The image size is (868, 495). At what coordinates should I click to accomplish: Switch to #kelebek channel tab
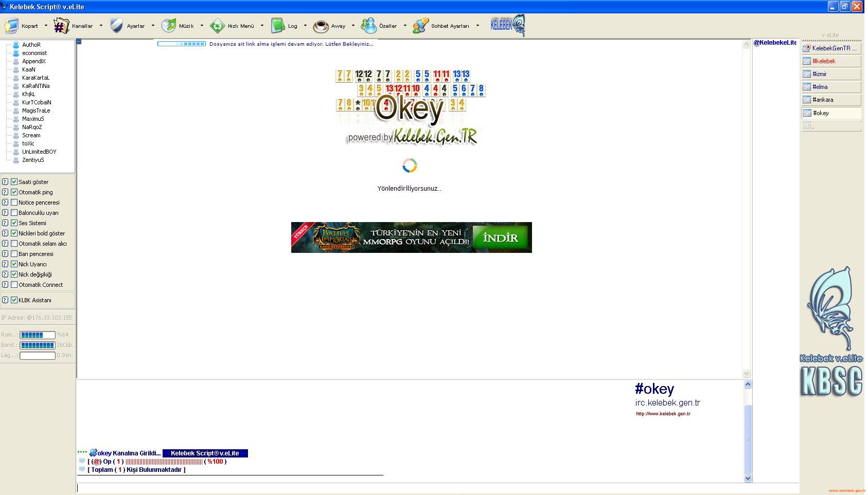[x=831, y=61]
